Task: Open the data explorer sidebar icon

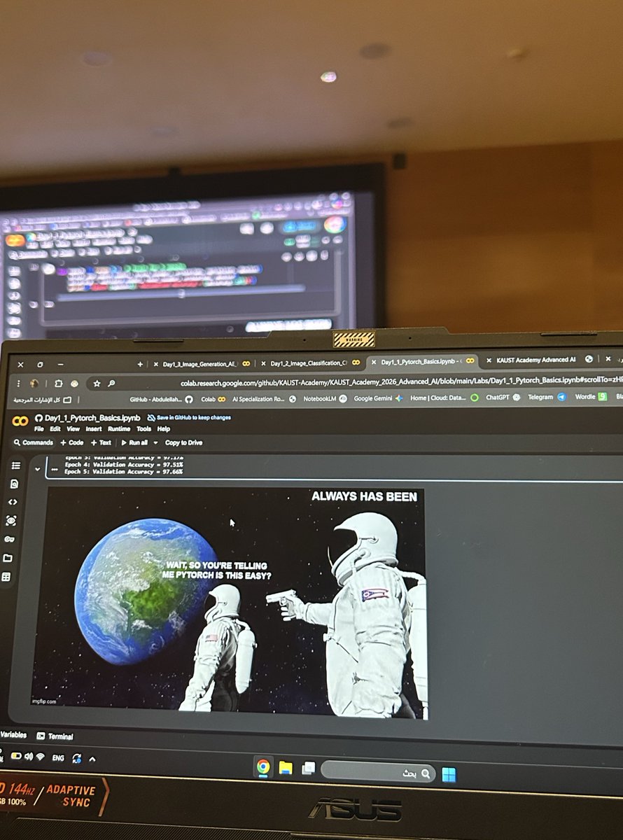Action: point(11,521)
